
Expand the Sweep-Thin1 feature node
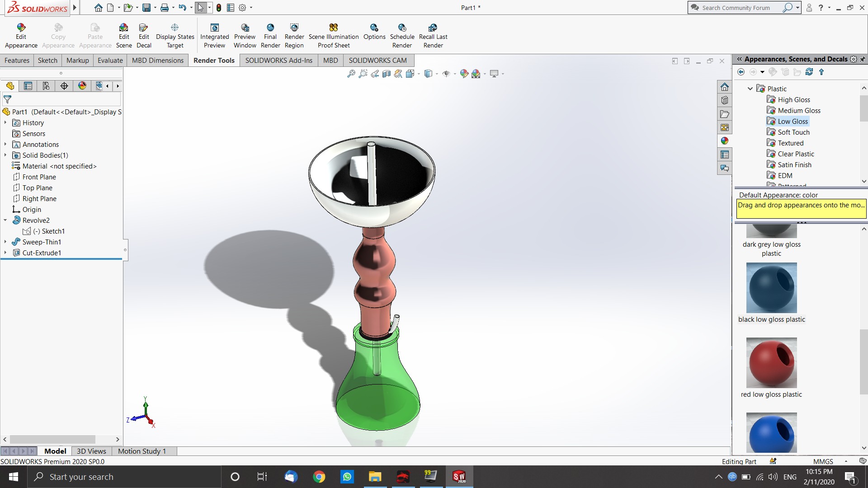point(5,242)
